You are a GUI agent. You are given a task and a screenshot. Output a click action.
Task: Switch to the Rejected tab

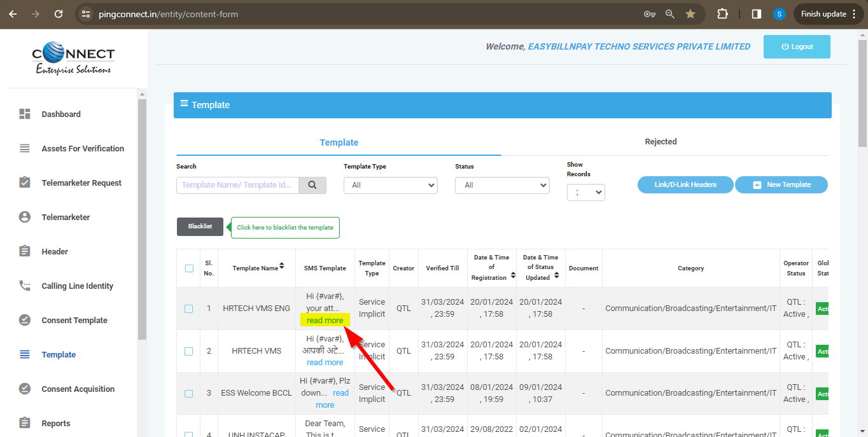(661, 142)
